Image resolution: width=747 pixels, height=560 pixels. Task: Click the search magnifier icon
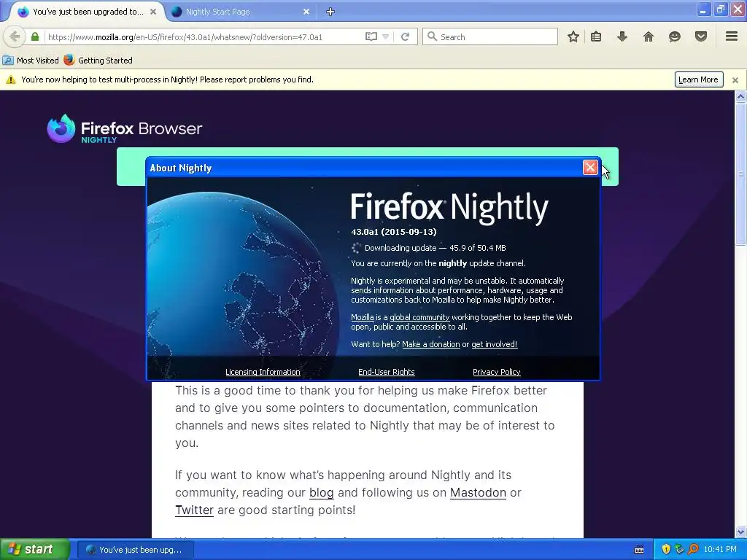pyautogui.click(x=432, y=36)
